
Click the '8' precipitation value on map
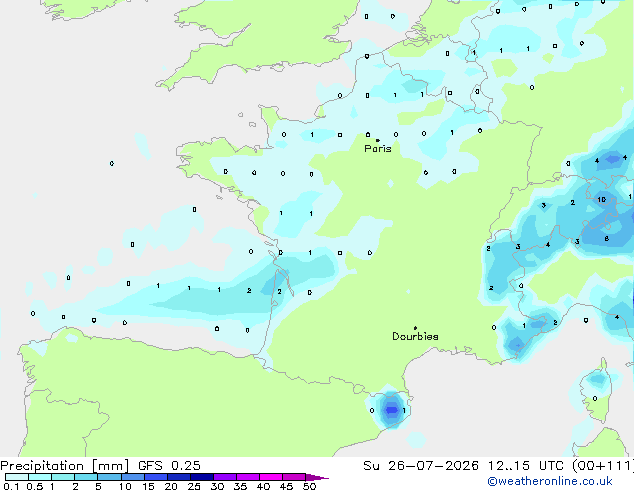[x=607, y=239]
